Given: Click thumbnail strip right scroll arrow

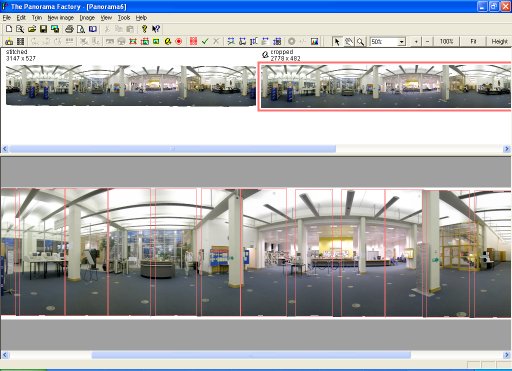Looking at the screenshot, I should click(507, 149).
